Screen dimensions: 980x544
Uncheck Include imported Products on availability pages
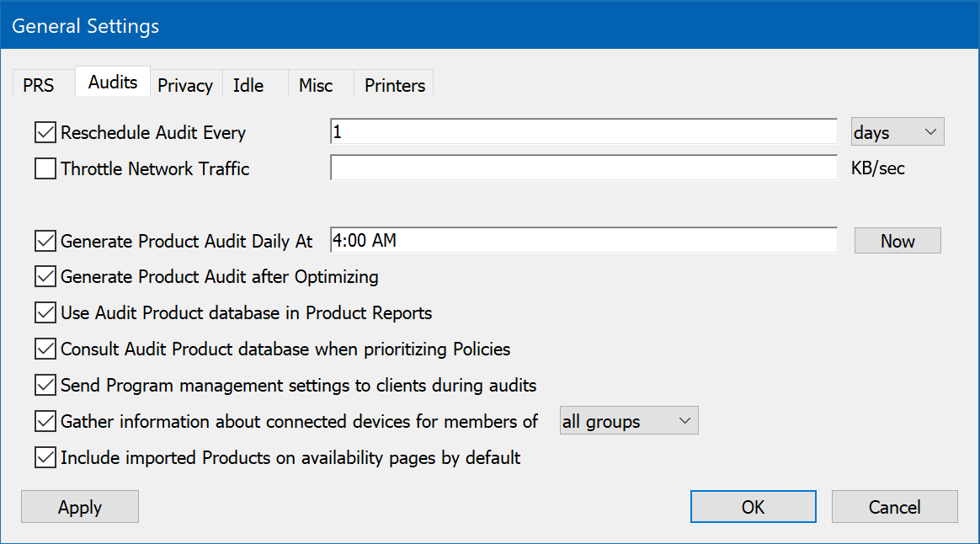coord(45,458)
